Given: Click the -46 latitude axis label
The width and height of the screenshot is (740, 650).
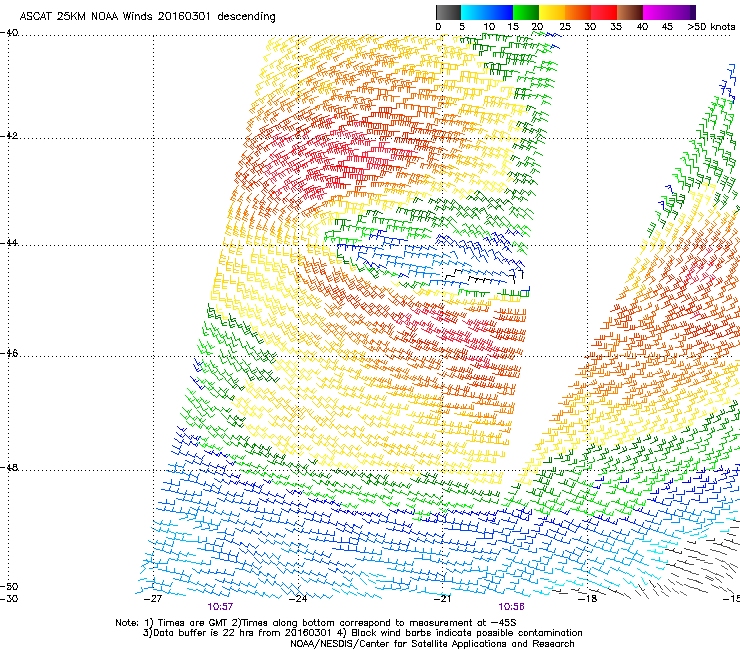Looking at the screenshot, I should coord(9,353).
